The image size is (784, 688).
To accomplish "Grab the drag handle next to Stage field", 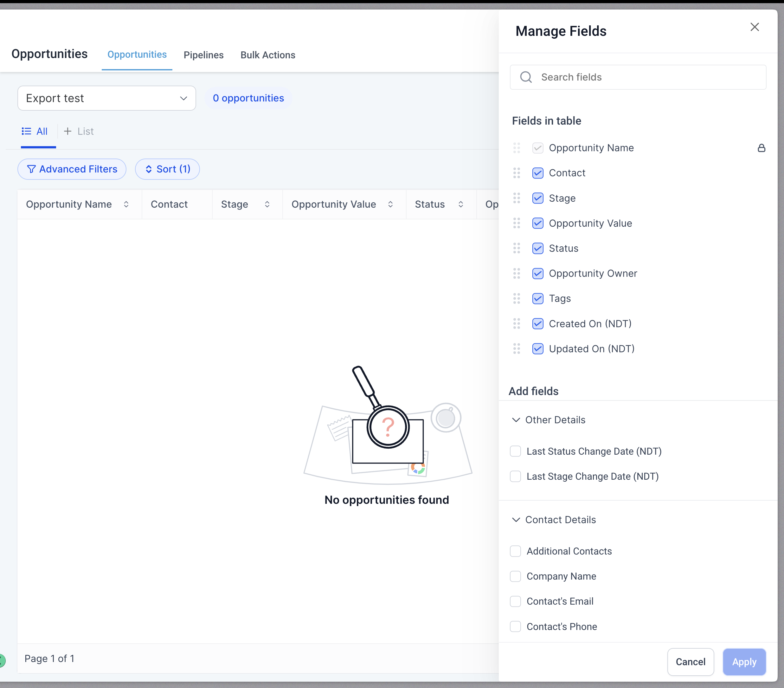I will coord(516,198).
